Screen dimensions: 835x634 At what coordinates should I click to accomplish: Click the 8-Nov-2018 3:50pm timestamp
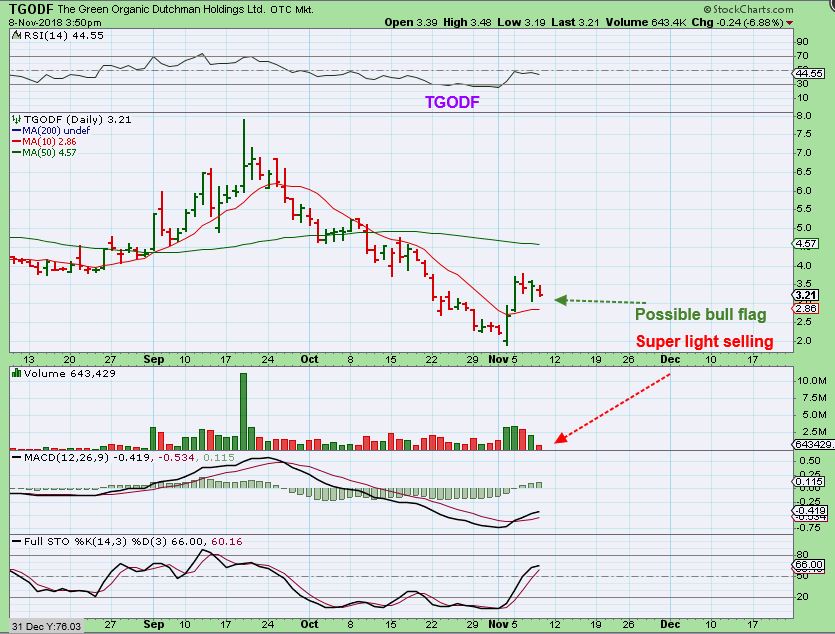click(55, 22)
